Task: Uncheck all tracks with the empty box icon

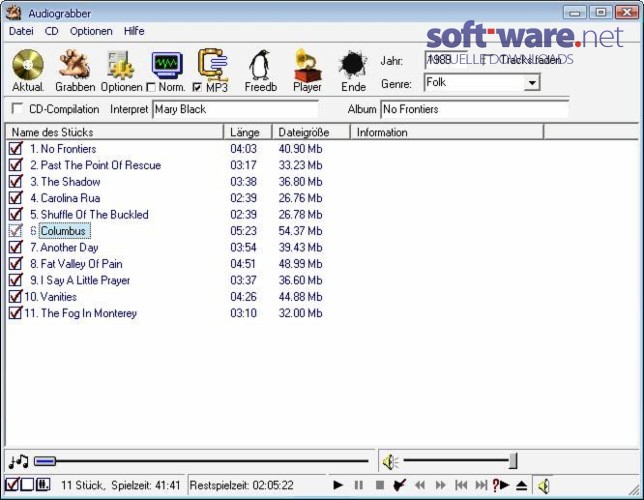Action: coord(27,485)
